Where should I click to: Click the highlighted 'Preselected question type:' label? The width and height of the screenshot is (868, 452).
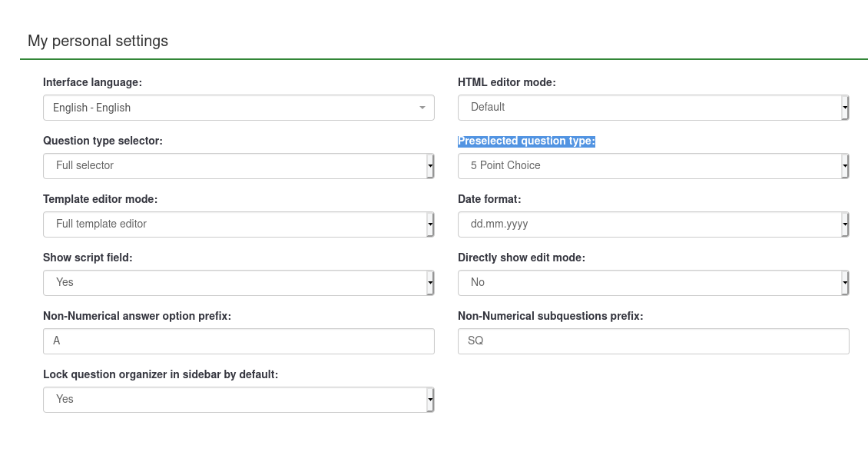526,141
